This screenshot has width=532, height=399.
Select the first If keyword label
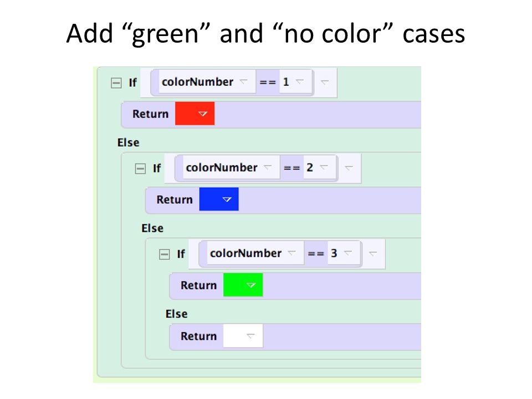coord(132,83)
